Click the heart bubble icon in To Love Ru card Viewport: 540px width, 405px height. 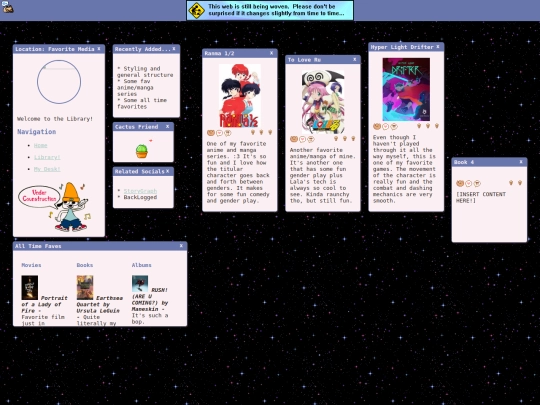(x=302, y=139)
